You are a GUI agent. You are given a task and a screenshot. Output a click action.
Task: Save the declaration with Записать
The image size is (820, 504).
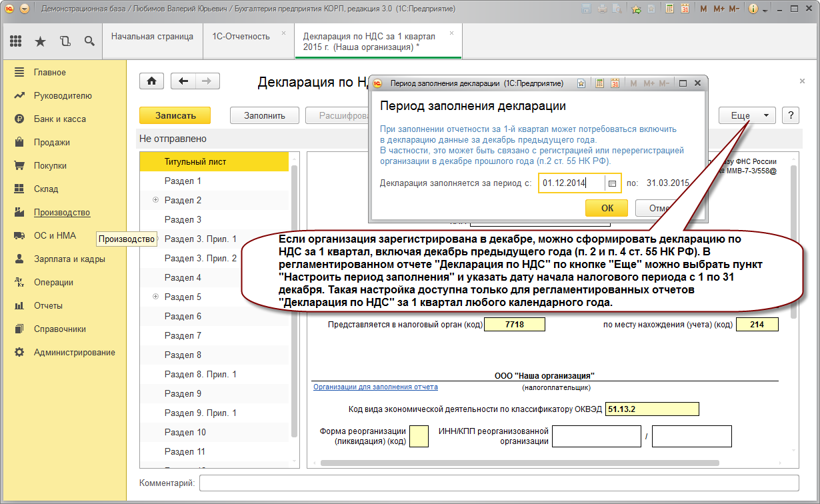pyautogui.click(x=175, y=115)
